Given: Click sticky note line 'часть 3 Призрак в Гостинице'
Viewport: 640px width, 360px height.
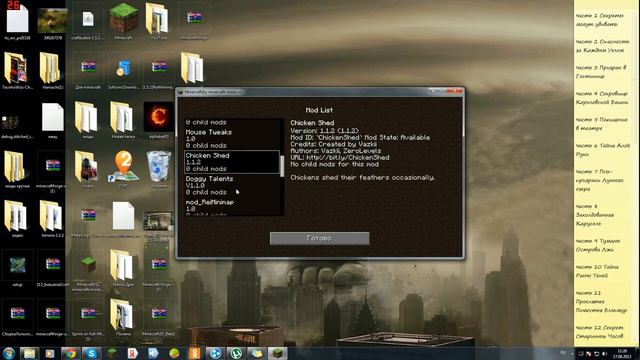Looking at the screenshot, I should coord(601,72).
